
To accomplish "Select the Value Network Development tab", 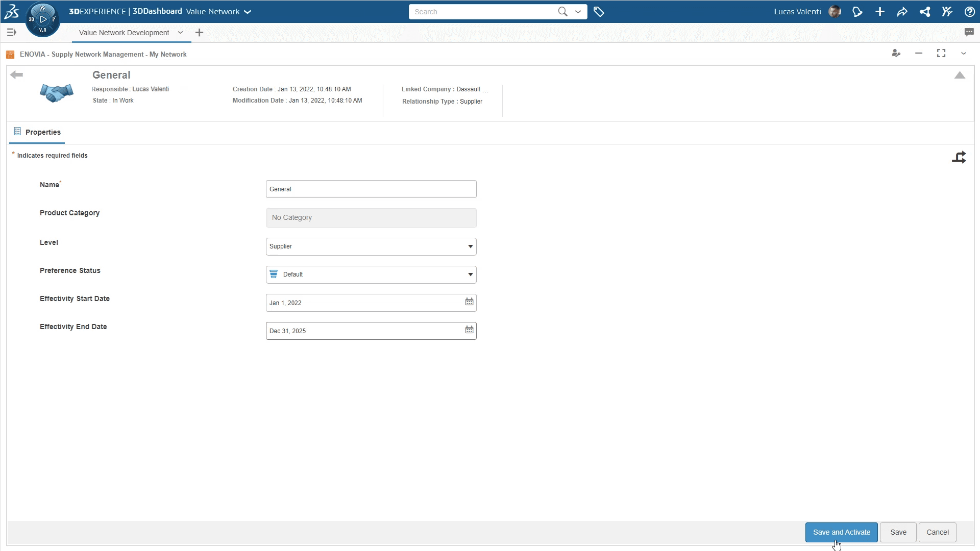I will click(124, 33).
